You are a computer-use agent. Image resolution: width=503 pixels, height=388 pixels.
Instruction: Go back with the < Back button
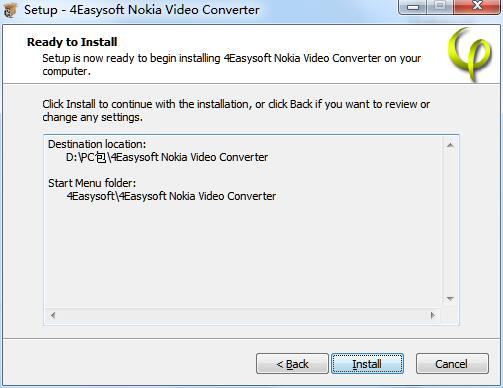292,364
